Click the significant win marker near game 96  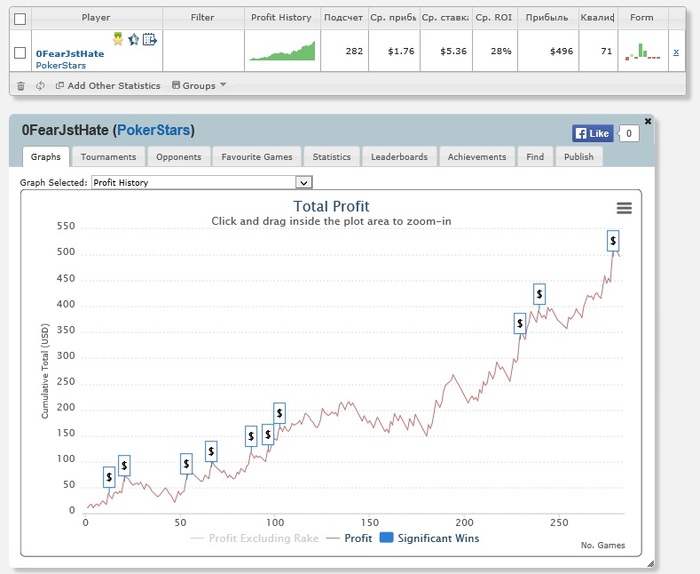(268, 434)
